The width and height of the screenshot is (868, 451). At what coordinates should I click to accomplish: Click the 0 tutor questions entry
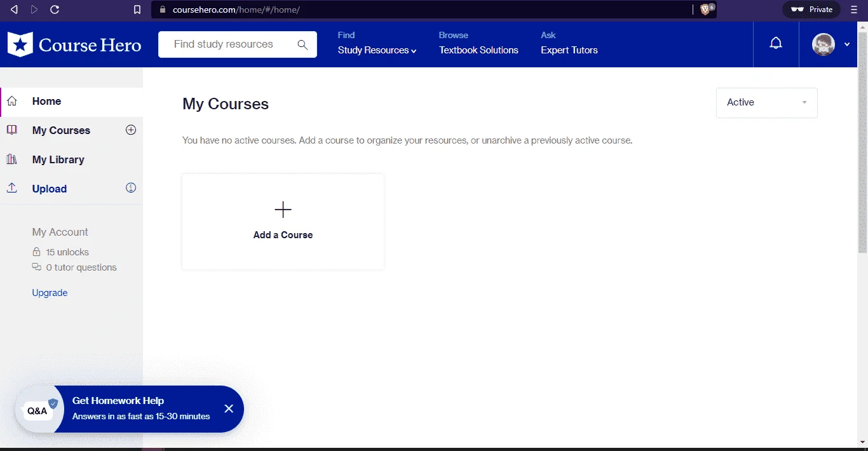coord(81,267)
